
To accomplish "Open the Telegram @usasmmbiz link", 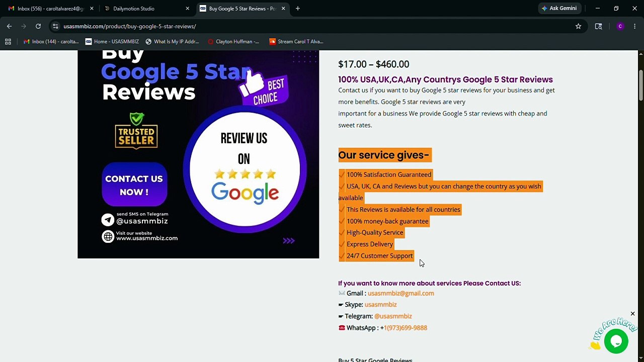I will point(393,316).
